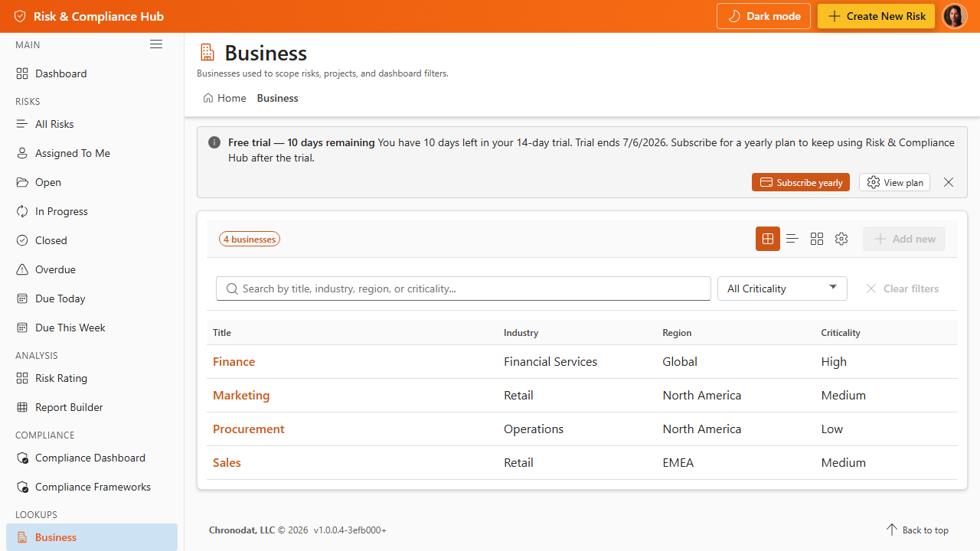Click the All Risks list icon

(x=22, y=124)
